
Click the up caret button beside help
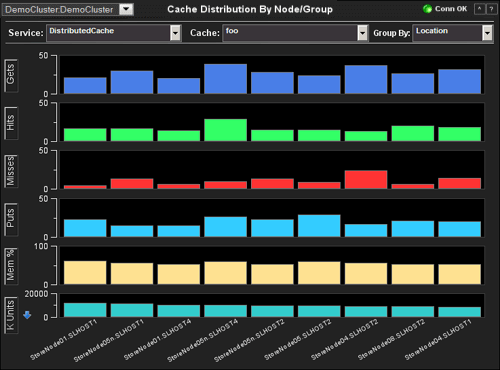(480, 9)
